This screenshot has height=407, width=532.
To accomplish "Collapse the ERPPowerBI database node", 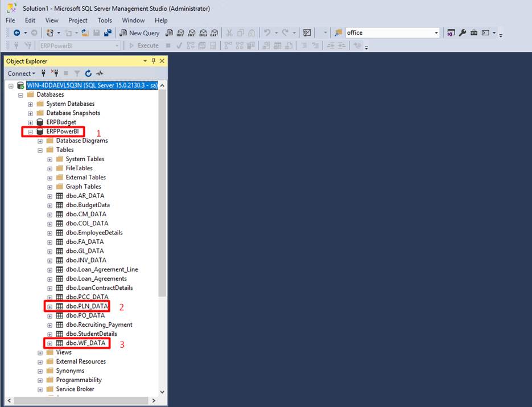I will point(30,131).
